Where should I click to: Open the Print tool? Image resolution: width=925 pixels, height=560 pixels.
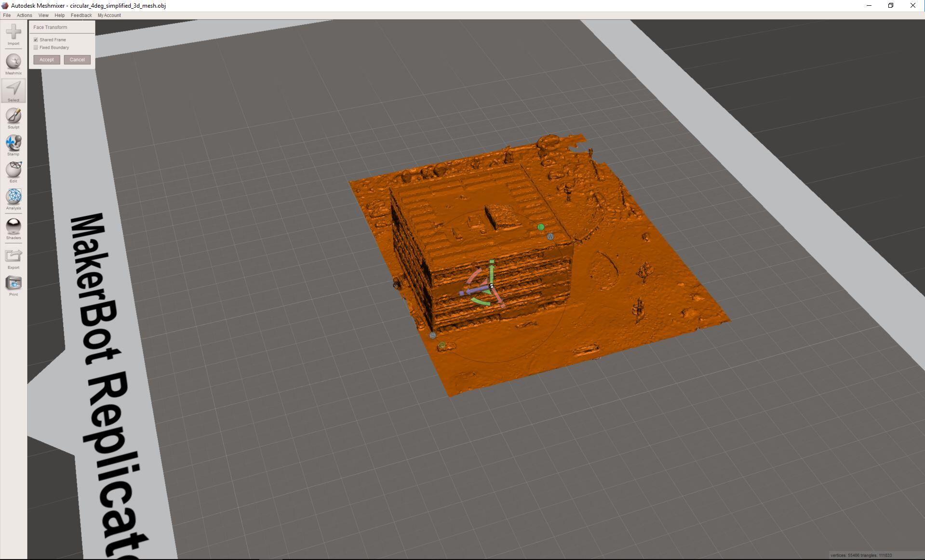(x=13, y=283)
